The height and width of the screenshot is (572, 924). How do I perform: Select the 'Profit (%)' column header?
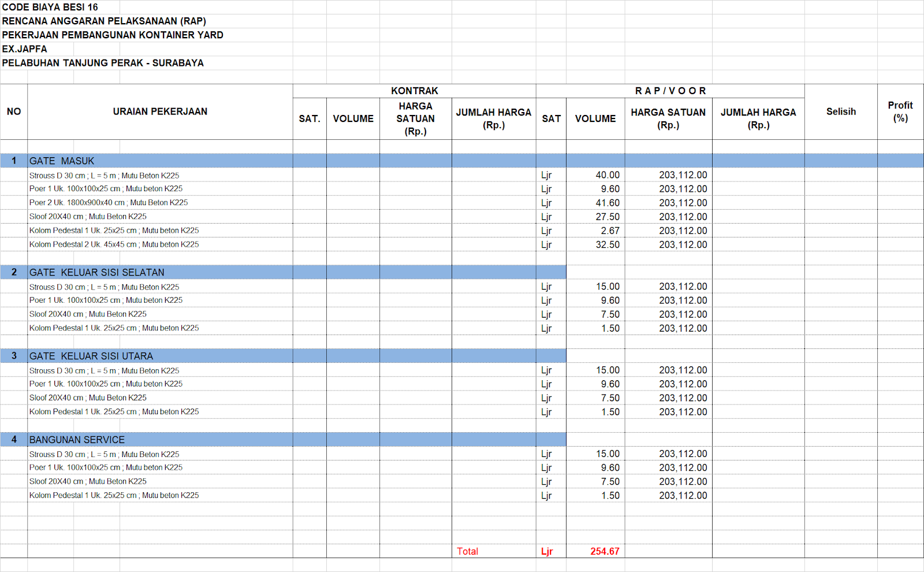coord(900,112)
